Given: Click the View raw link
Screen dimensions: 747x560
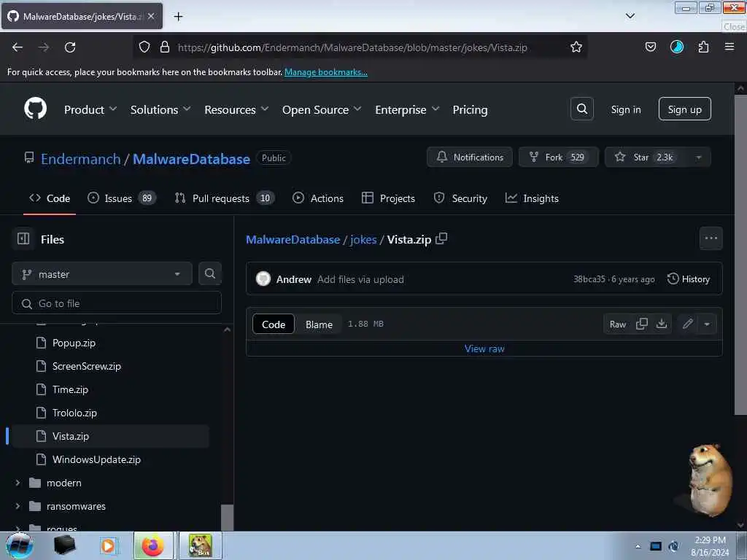Looking at the screenshot, I should click(484, 349).
